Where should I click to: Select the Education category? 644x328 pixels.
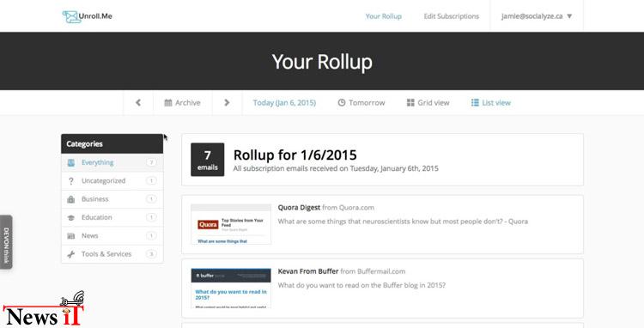112,217
